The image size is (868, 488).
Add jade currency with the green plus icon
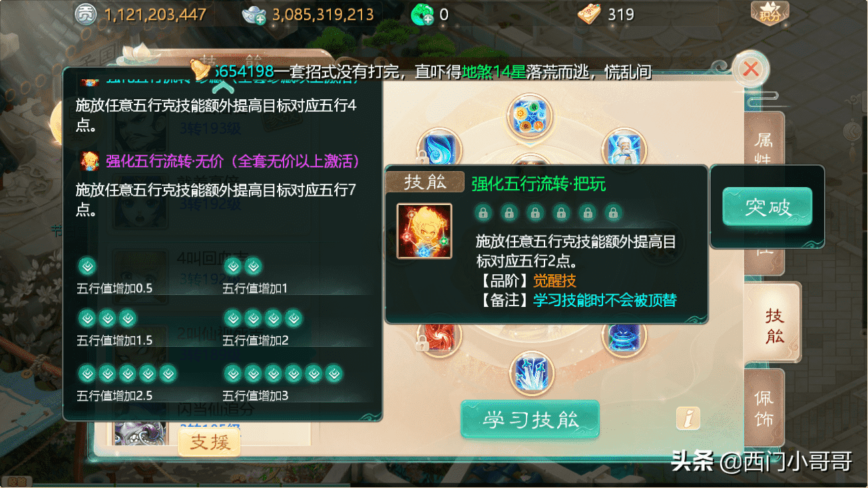point(423,15)
